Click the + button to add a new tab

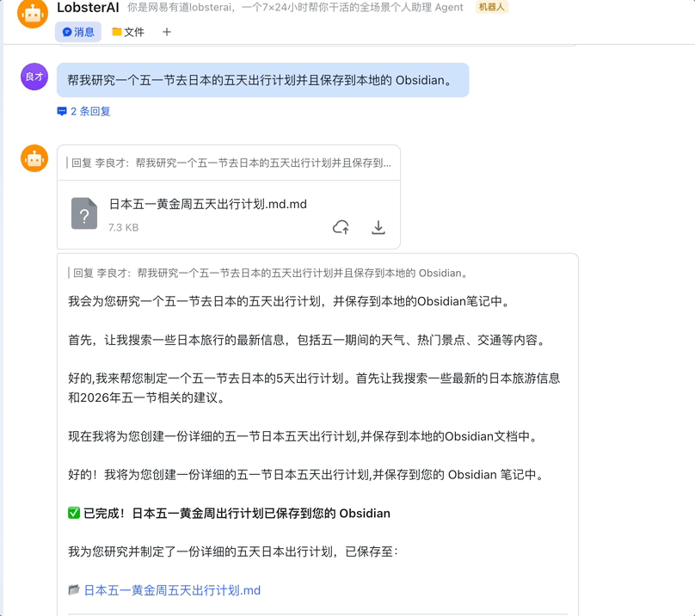tap(166, 32)
